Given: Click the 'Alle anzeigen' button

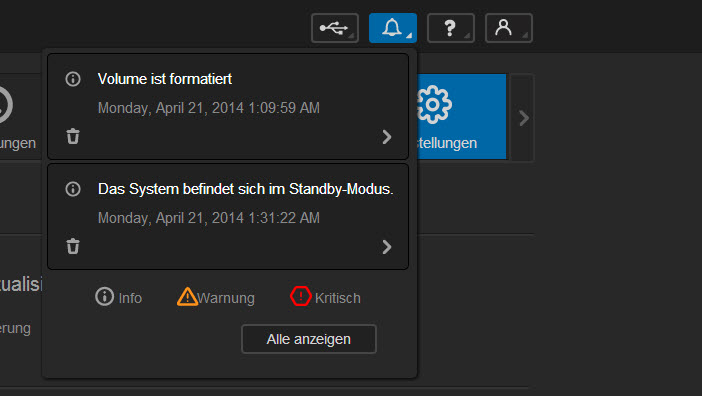Looking at the screenshot, I should [309, 339].
